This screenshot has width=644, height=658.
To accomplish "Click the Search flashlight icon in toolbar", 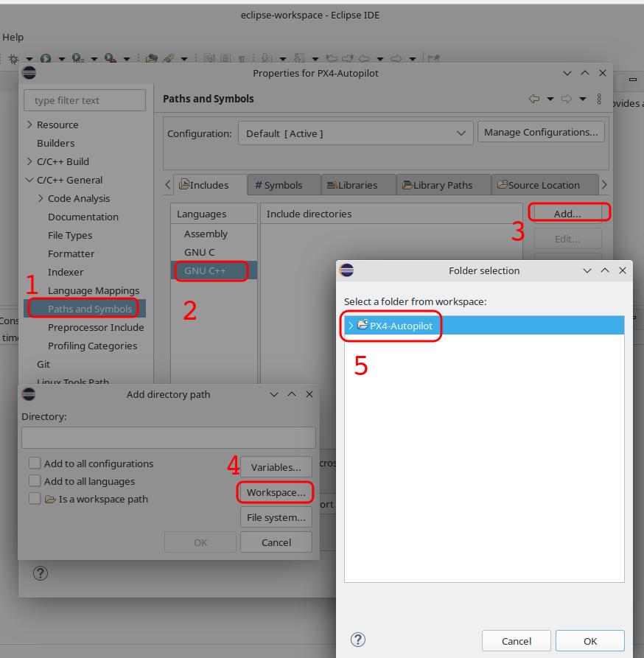I will 169,58.
